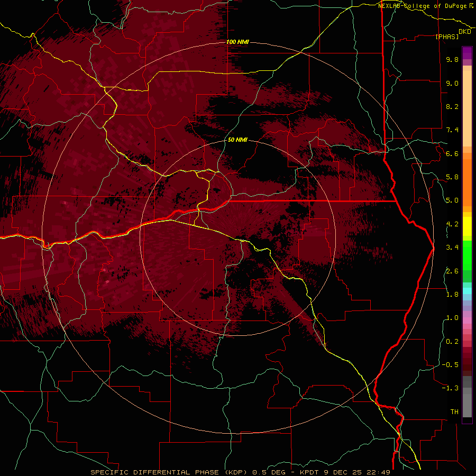Click the 0.2 value on the color scale
The width and height of the screenshot is (476, 476).
(x=452, y=341)
